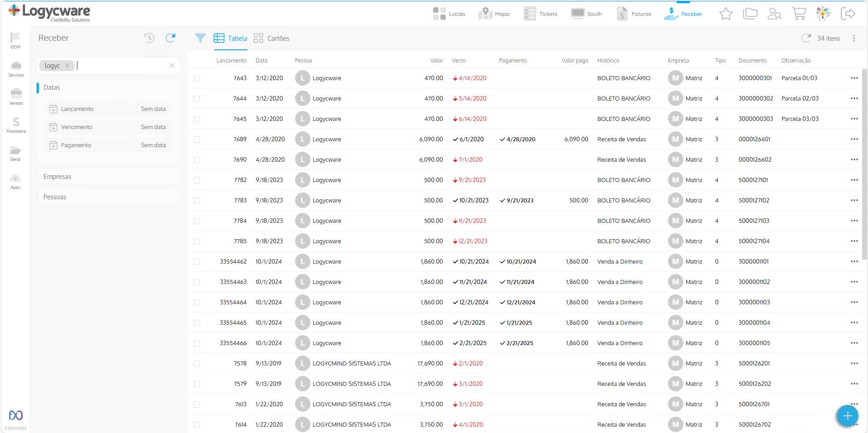Switch to Tabela view
This screenshot has width=868, height=433.
coord(230,38)
